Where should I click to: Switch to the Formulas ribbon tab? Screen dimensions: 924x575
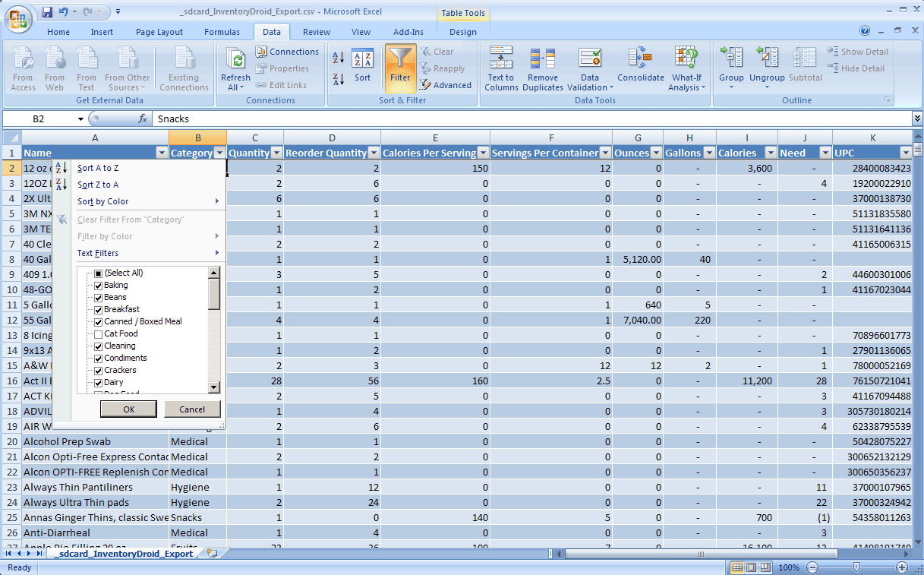[x=222, y=32]
